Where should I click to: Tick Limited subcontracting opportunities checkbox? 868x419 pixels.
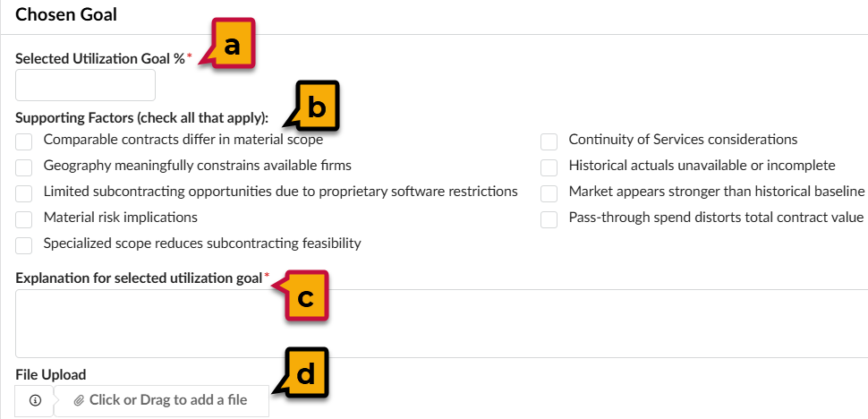(24, 193)
